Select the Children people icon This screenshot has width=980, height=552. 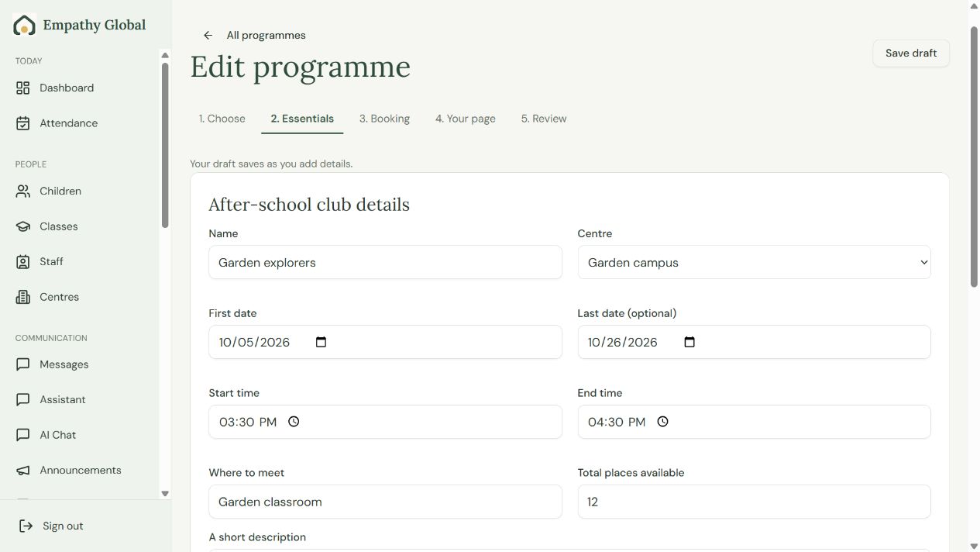(x=23, y=191)
